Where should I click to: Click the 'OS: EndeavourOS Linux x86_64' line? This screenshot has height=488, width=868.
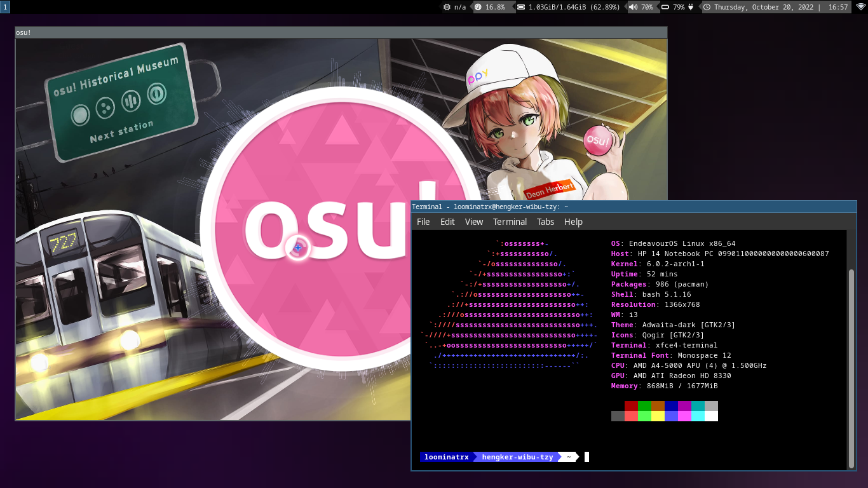673,243
